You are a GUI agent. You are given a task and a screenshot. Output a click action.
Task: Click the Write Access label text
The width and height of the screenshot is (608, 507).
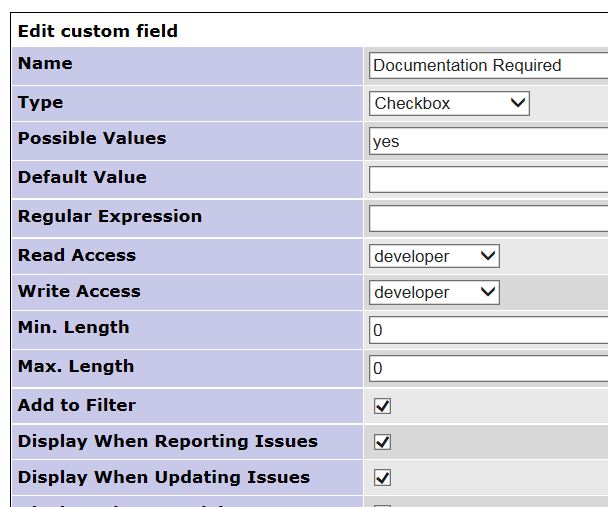(79, 291)
